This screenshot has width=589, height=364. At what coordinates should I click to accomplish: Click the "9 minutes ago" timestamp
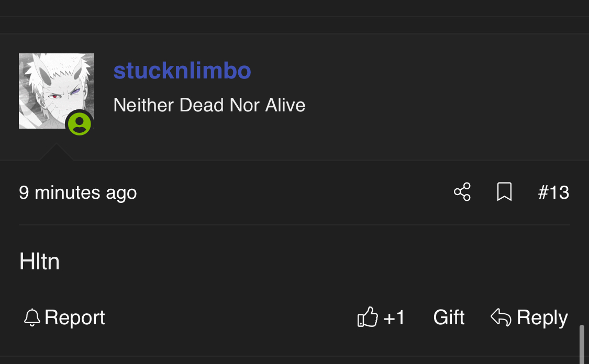pyautogui.click(x=78, y=192)
